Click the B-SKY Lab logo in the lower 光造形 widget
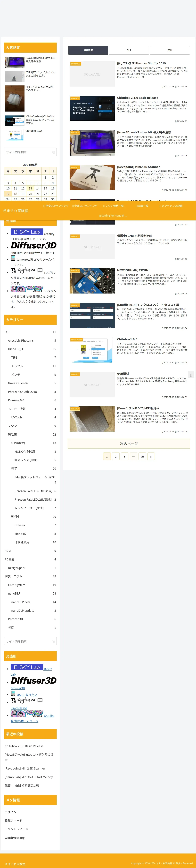The image size is (196, 868). (x=27, y=667)
